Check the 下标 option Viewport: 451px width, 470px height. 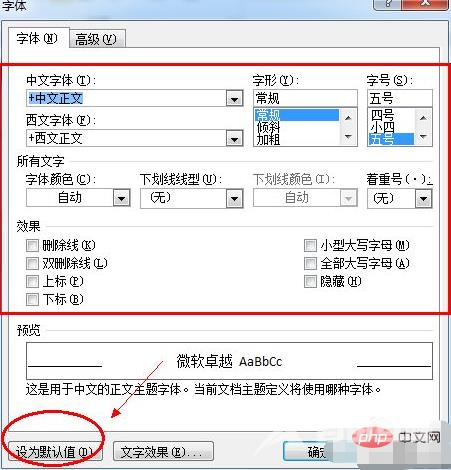click(x=32, y=299)
